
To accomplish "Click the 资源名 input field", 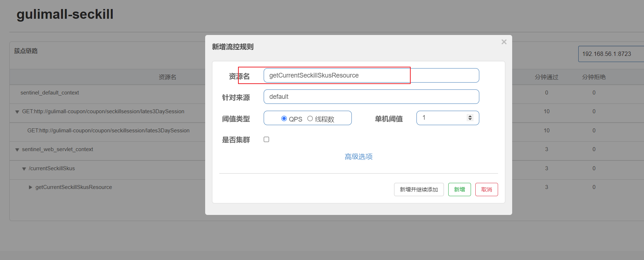I will tap(371, 75).
